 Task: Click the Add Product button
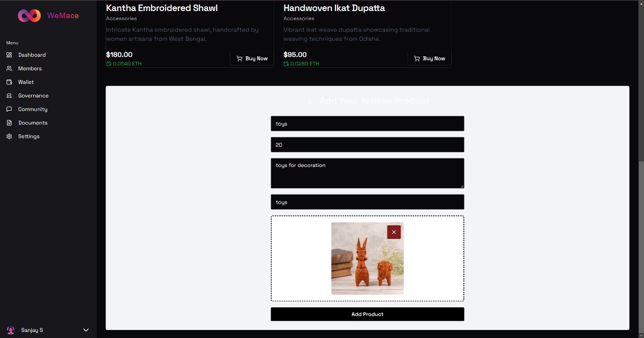pos(367,314)
